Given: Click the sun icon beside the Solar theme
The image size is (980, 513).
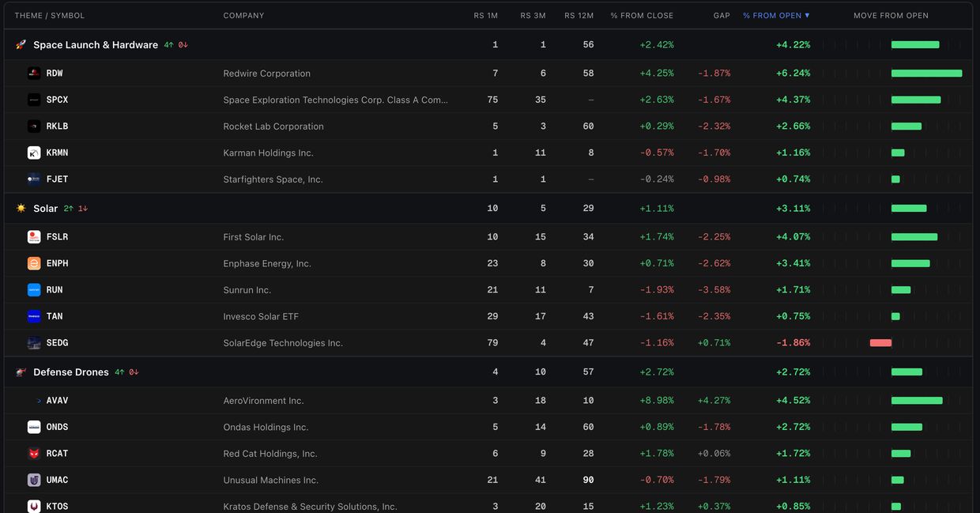Looking at the screenshot, I should (x=21, y=209).
